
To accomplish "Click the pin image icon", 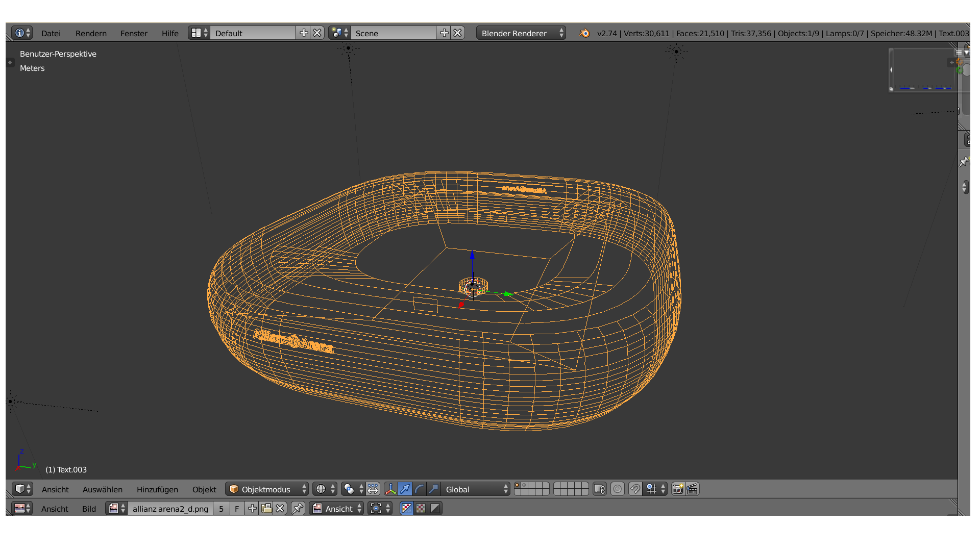I will [x=298, y=509].
